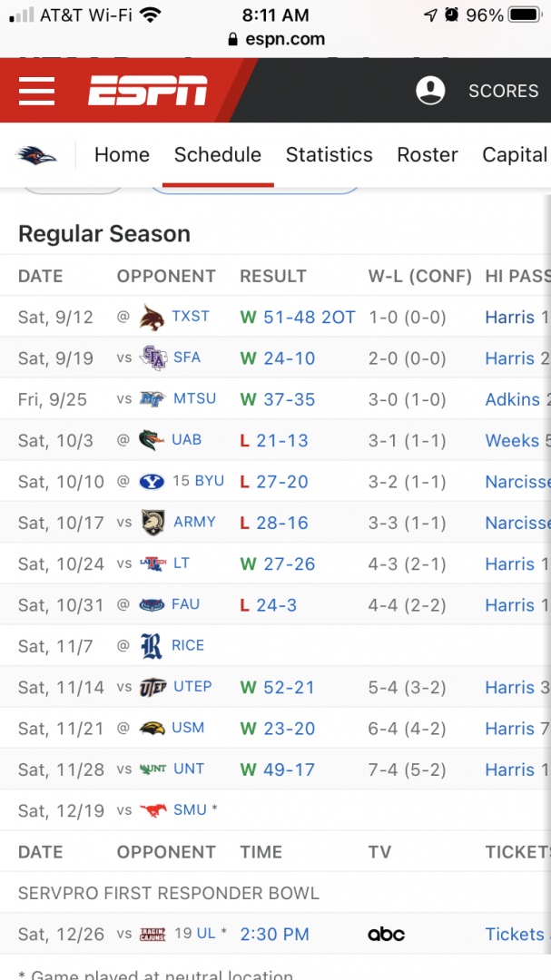Tap the UTEP Miners logo

point(153,688)
